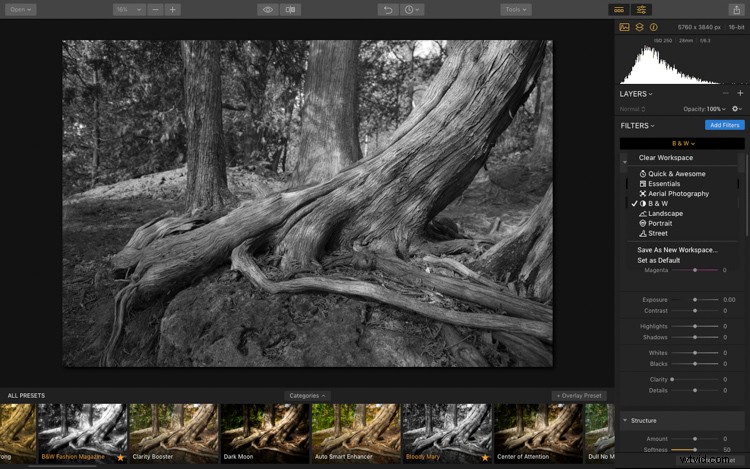
Task: Click the tree root photo canvas
Action: click(x=308, y=204)
